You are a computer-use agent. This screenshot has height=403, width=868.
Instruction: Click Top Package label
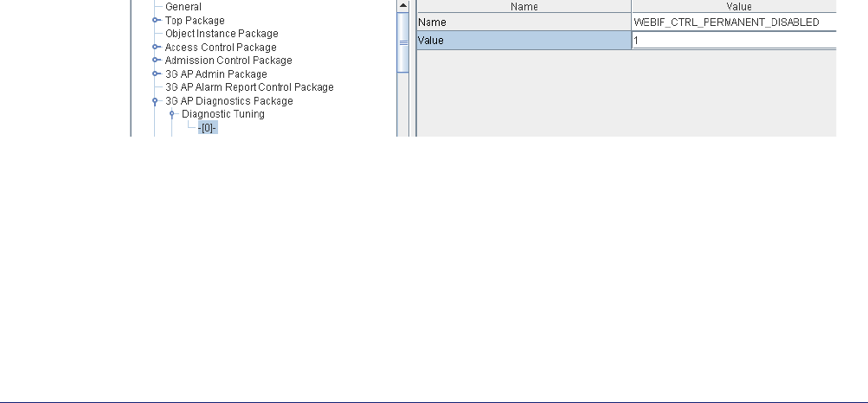pos(195,21)
